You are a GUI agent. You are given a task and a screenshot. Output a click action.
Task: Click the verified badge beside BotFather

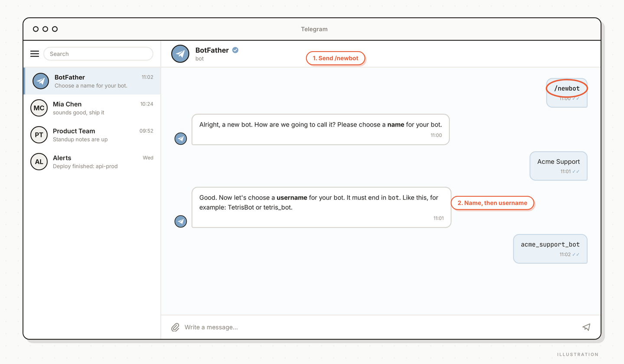(235, 50)
